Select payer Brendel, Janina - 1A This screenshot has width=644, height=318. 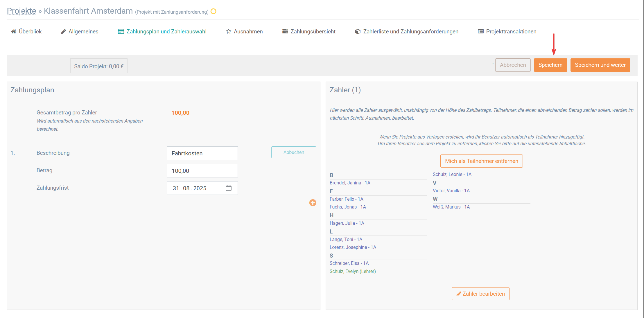tap(350, 183)
